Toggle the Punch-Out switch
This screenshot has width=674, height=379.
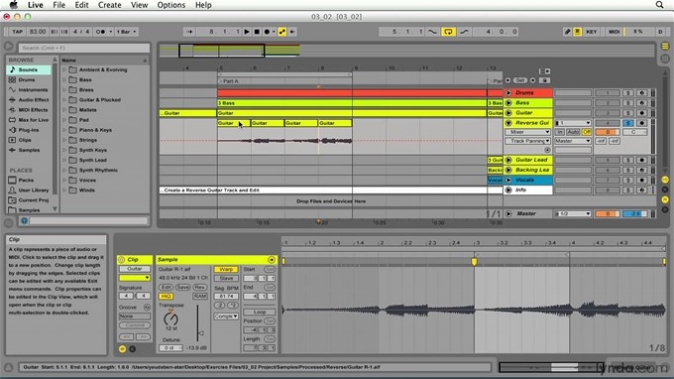464,32
